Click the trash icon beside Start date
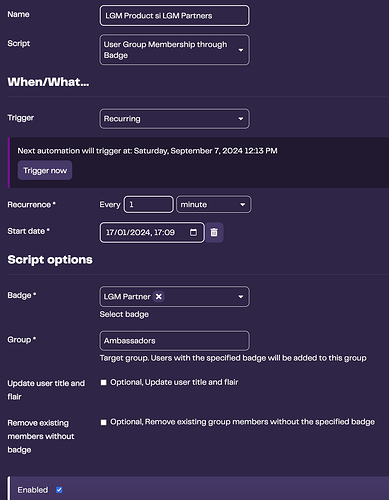 point(214,232)
